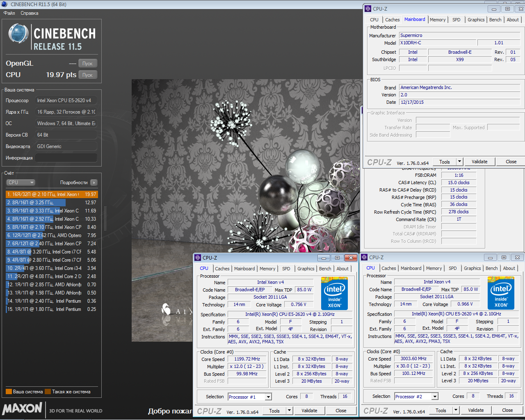Click the Intel Xeon logo in left CPU-Z window
The image size is (525, 420).
coord(334,294)
